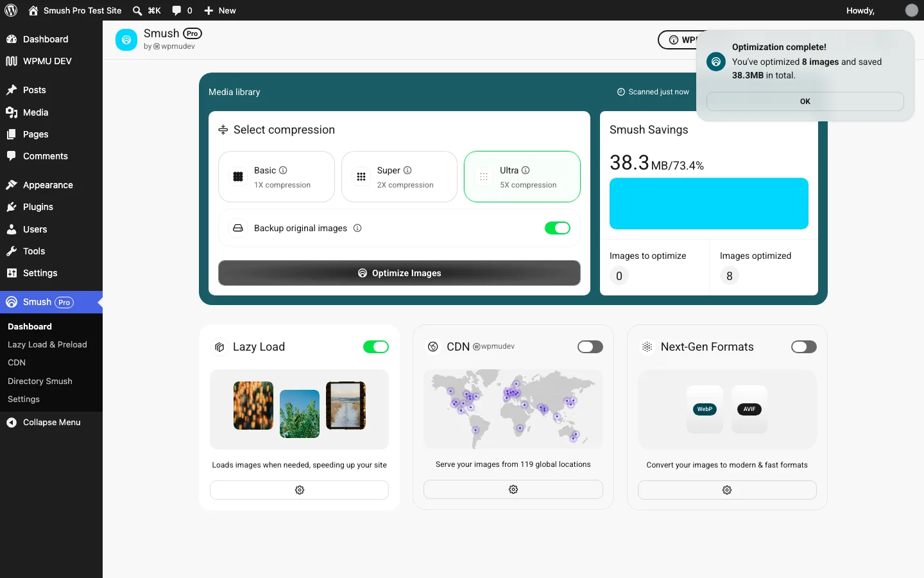924x578 pixels.
Task: View the comments count in admin bar
Action: [x=182, y=10]
